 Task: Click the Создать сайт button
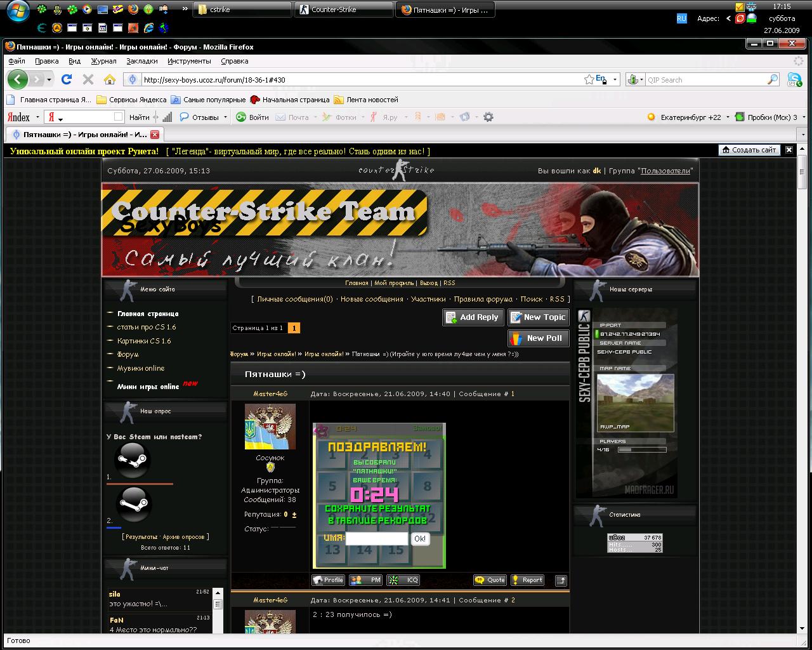749,150
